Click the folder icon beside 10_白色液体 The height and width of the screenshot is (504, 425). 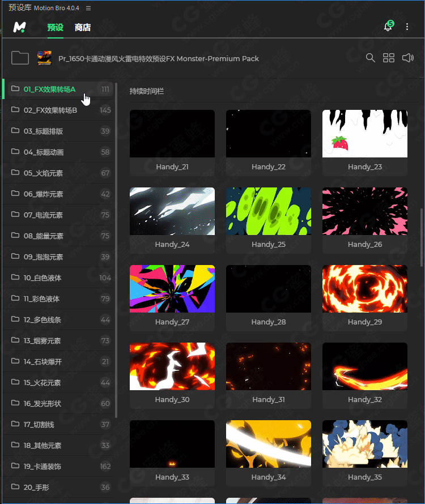[15, 277]
